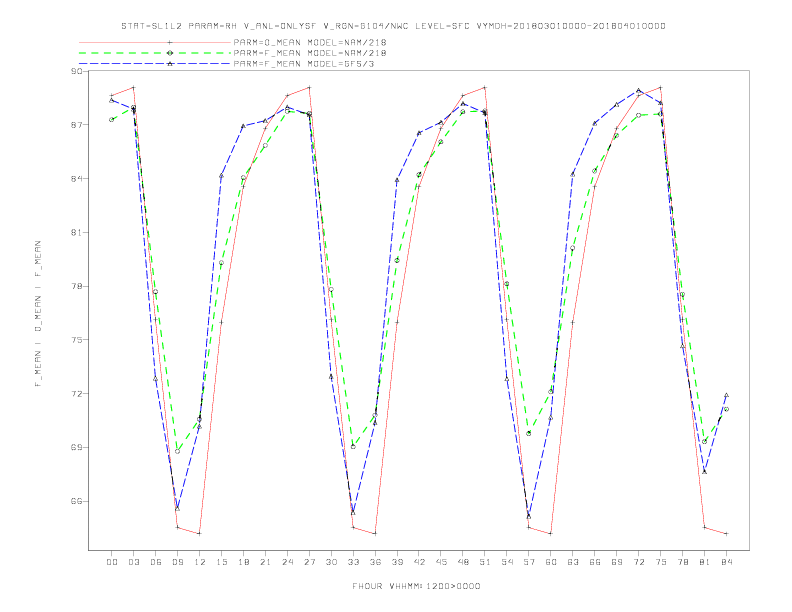Click green NAM circle data point at hour 09
Viewport: 792px width, 612px height.
click(x=177, y=451)
